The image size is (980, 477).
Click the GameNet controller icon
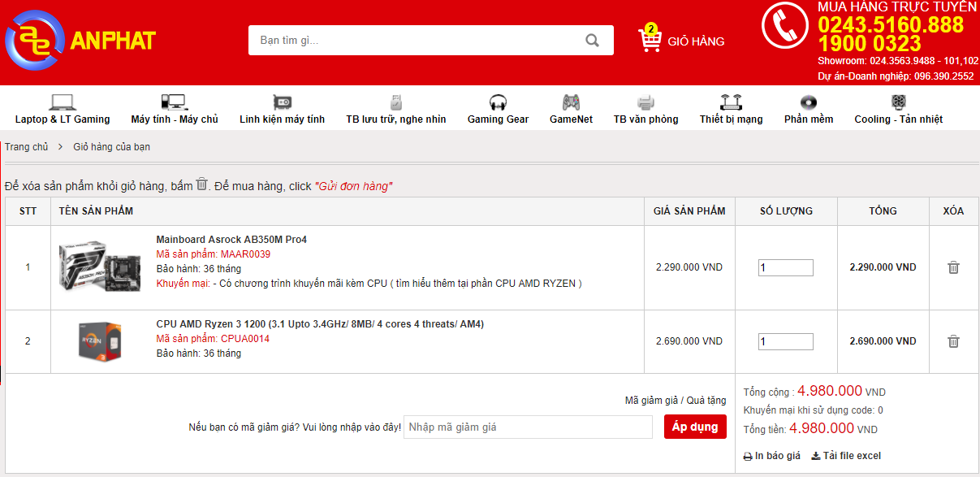pos(571,102)
